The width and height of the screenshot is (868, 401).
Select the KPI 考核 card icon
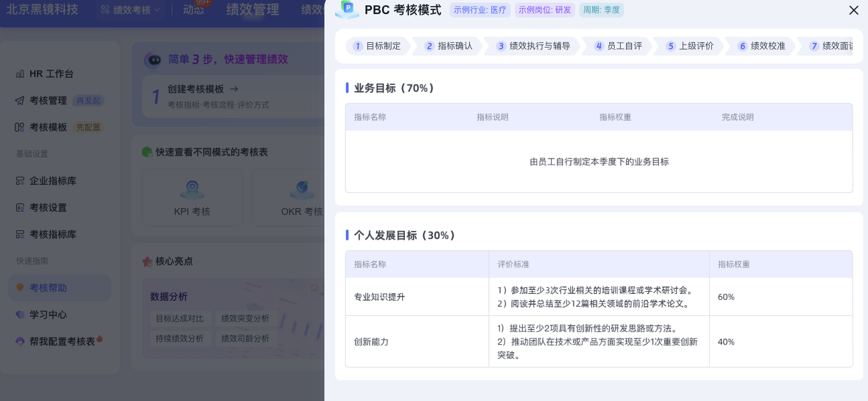(x=192, y=190)
